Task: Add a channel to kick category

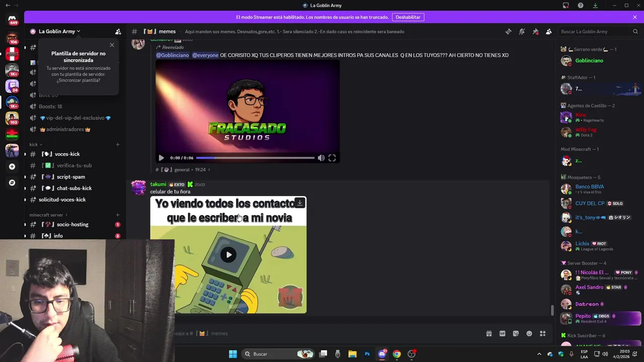Action: click(118, 144)
